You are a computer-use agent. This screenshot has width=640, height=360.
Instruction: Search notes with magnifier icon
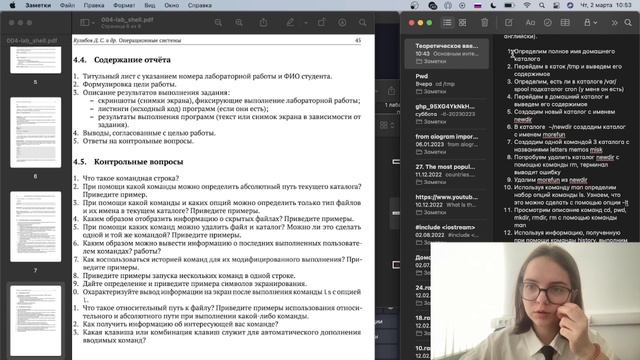click(628, 23)
